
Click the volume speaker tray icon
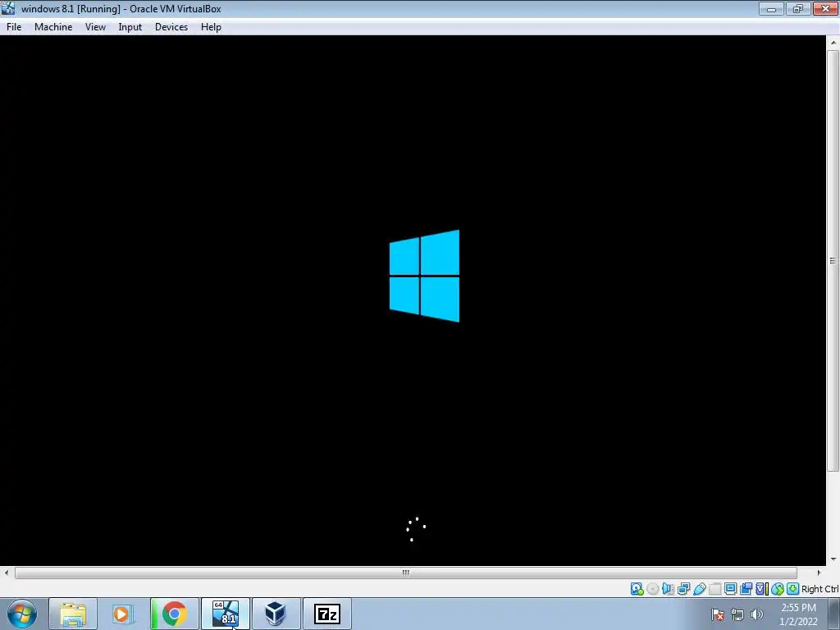click(756, 614)
